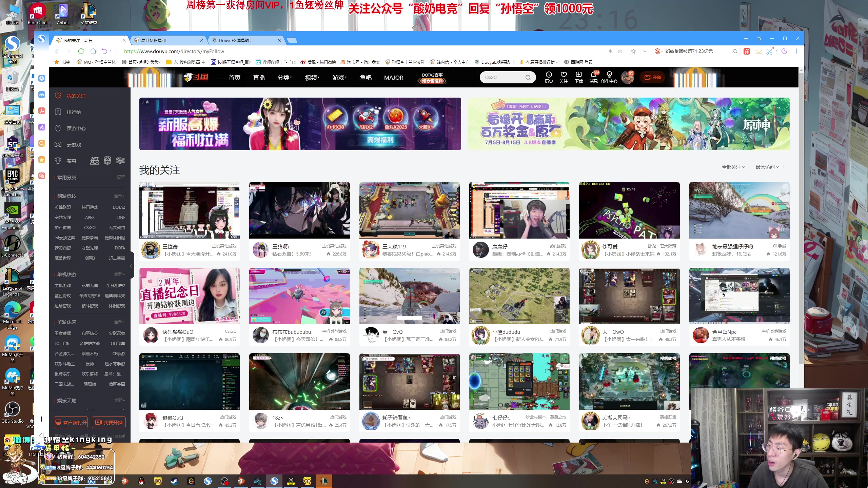Open 创作中心 lightbulb icon

click(609, 77)
